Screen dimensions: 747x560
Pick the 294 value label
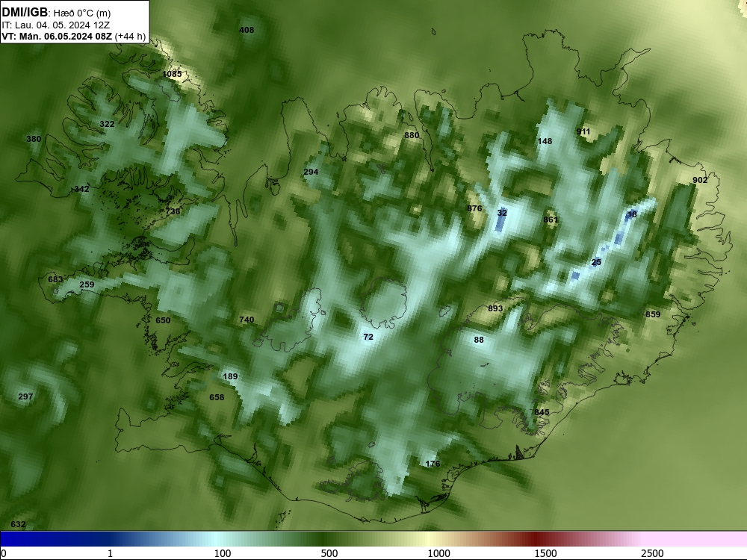(x=311, y=172)
